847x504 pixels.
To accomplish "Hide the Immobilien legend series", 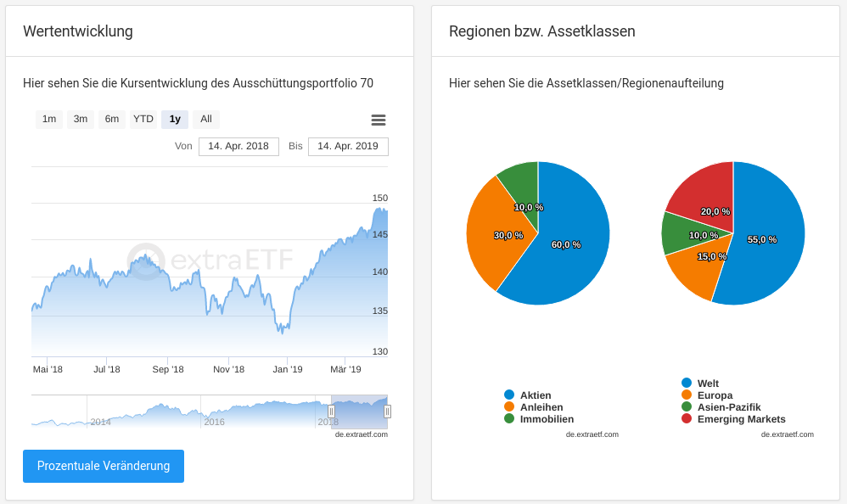I will (546, 419).
